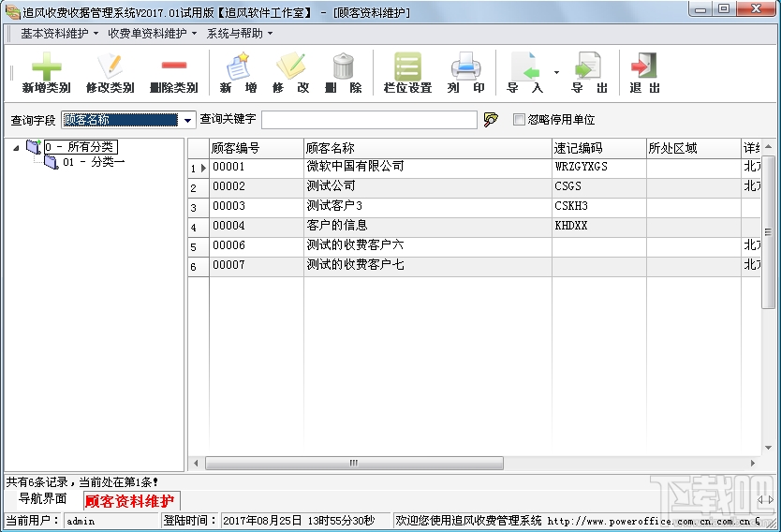Viewport: 781px width, 532px height.
Task: Click the admin current user field
Action: (111, 521)
